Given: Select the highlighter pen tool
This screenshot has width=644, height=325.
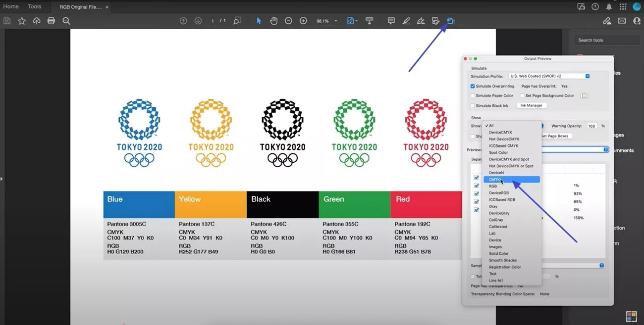Looking at the screenshot, I should 406,21.
